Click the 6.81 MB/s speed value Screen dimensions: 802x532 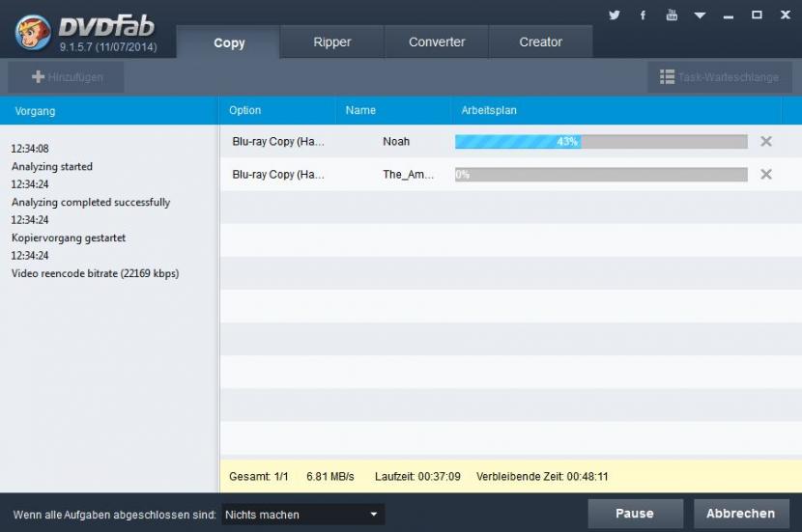tap(329, 476)
